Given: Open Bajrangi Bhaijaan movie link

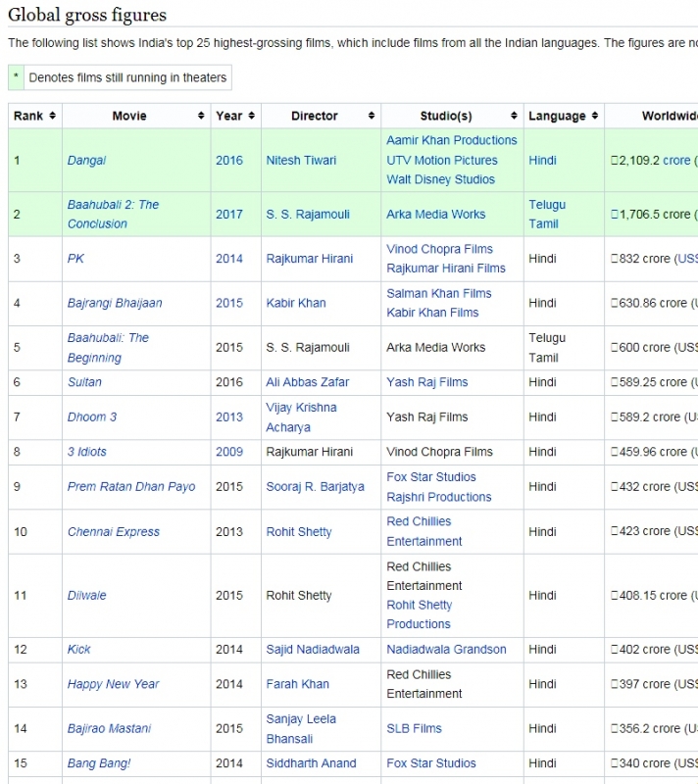Looking at the screenshot, I should pos(115,303).
